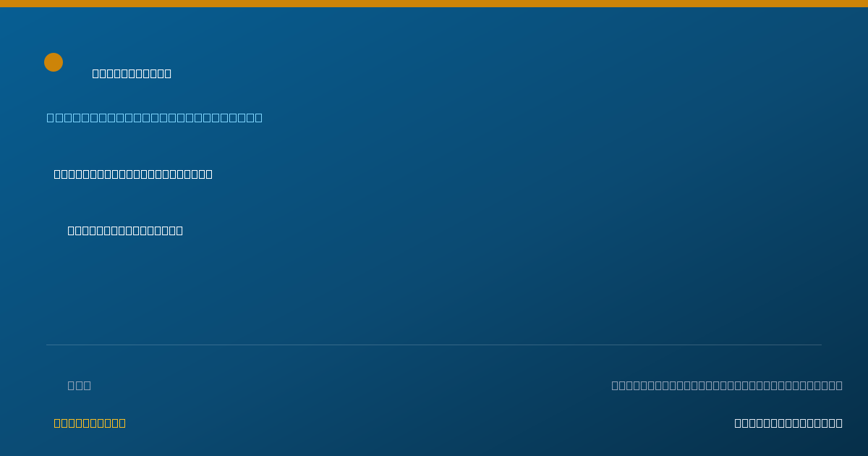Click the longer white body text line
The image size is (868, 456).
tap(133, 174)
